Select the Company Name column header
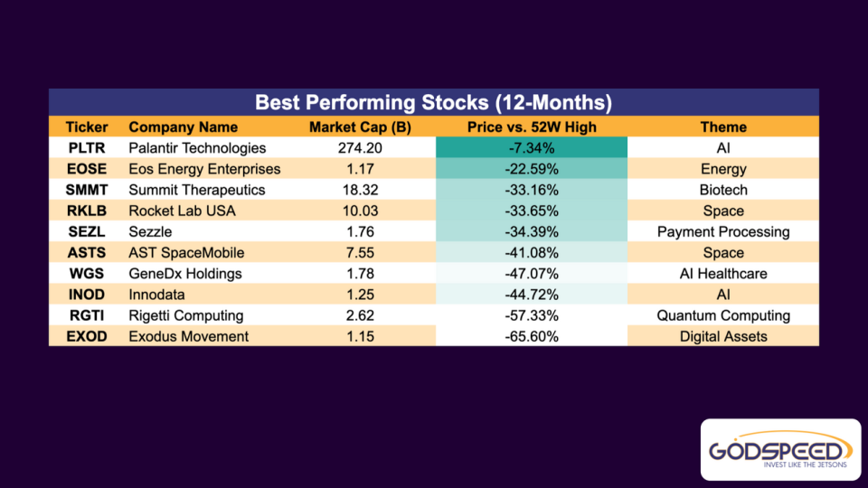This screenshot has width=868, height=488. pyautogui.click(x=184, y=127)
